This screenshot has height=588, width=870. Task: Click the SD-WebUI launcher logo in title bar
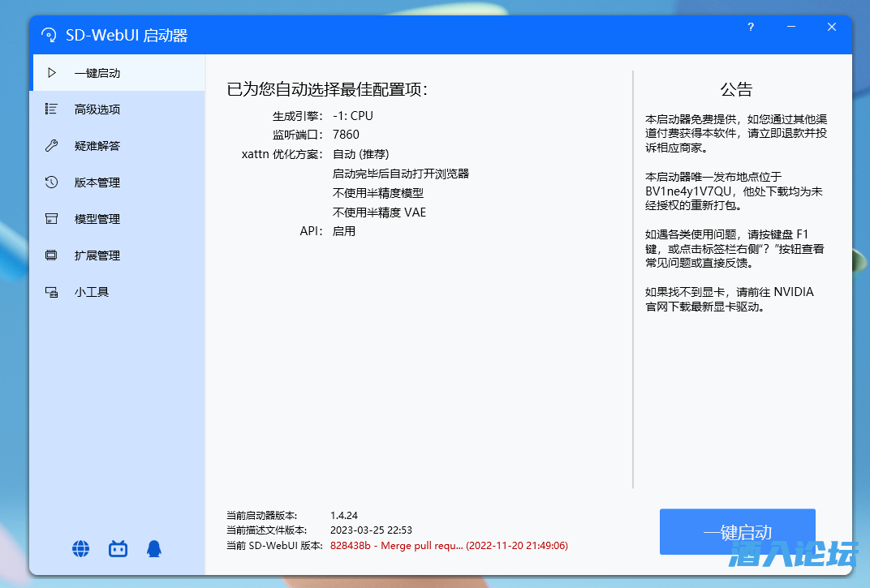(50, 36)
